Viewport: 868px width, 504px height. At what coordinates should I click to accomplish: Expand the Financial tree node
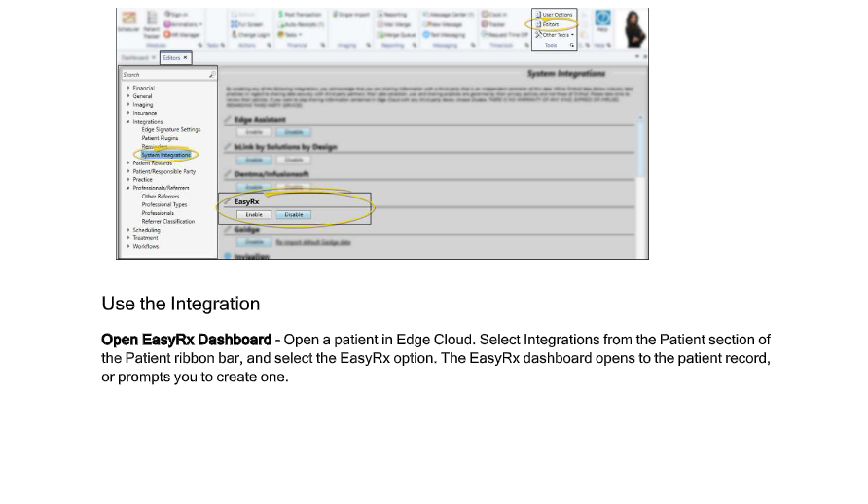(x=128, y=88)
